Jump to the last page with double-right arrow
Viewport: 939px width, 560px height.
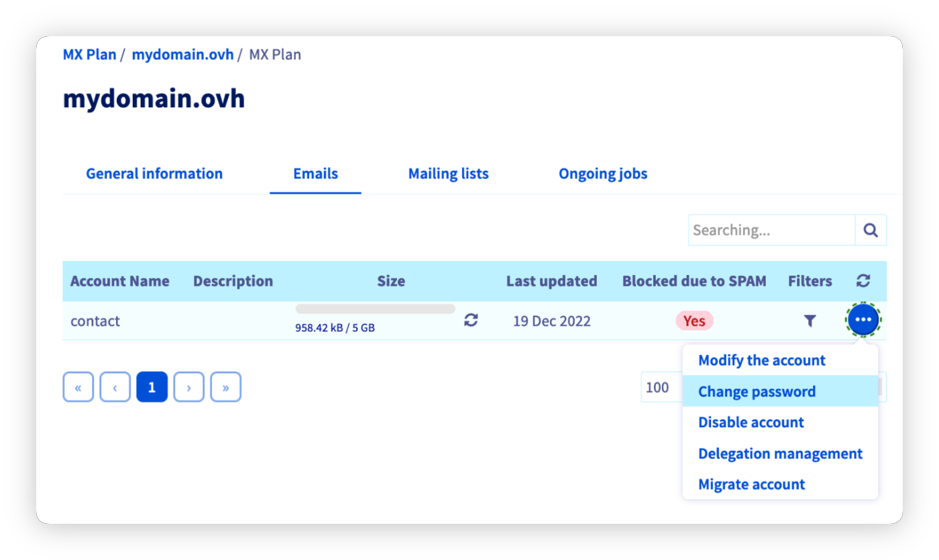tap(225, 387)
